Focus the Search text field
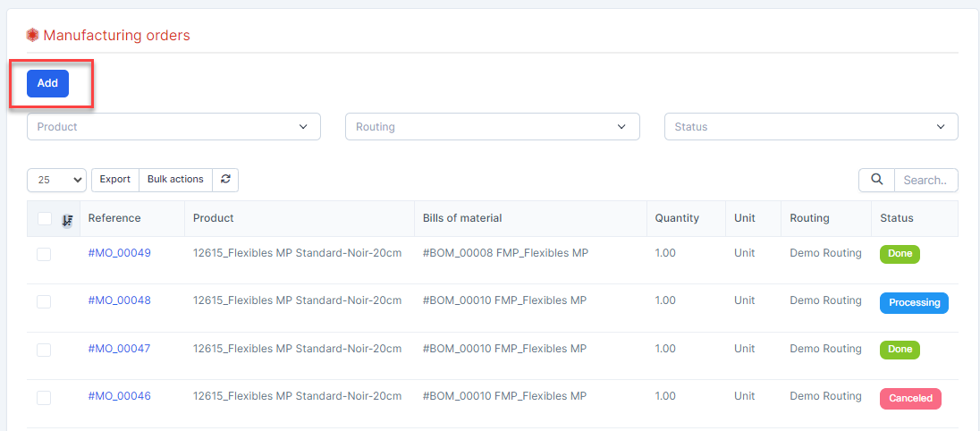 [925, 180]
